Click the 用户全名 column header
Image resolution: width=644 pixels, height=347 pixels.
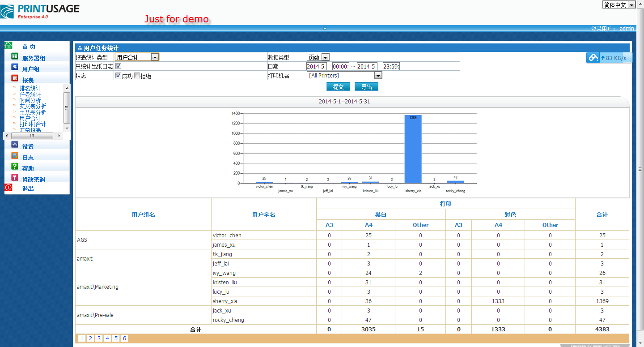pyautogui.click(x=264, y=214)
